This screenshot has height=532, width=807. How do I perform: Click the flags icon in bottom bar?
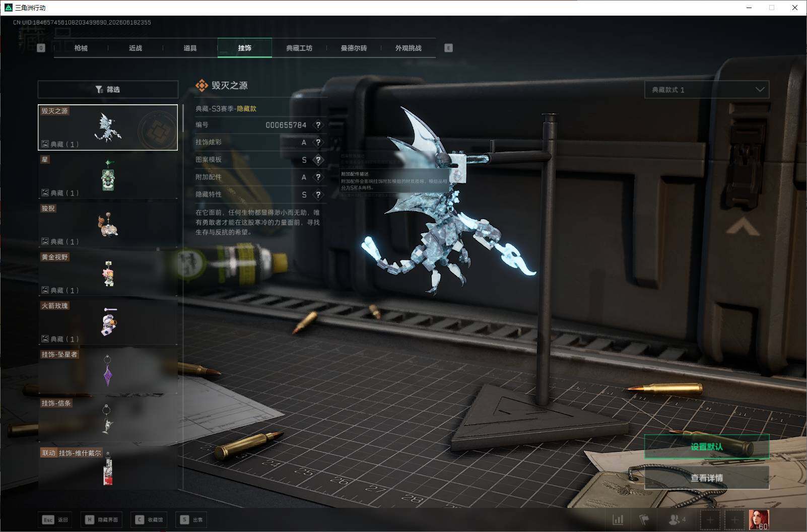[x=644, y=519]
